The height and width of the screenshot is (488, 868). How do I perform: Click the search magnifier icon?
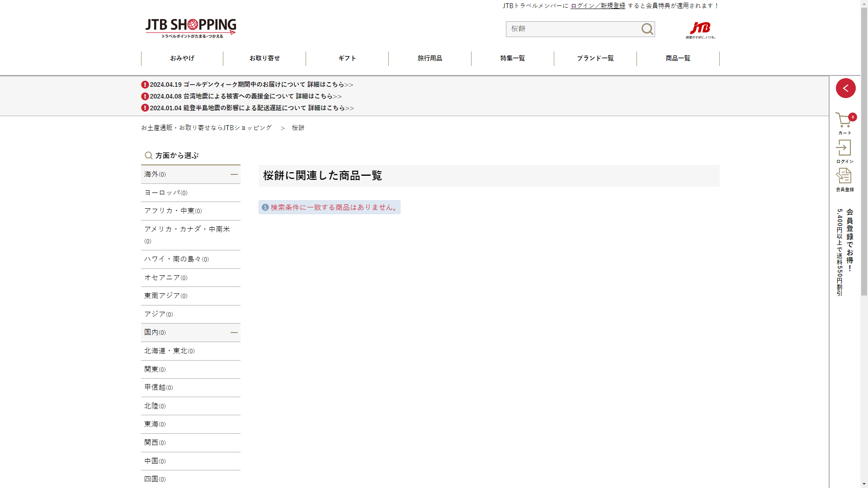[x=647, y=29]
